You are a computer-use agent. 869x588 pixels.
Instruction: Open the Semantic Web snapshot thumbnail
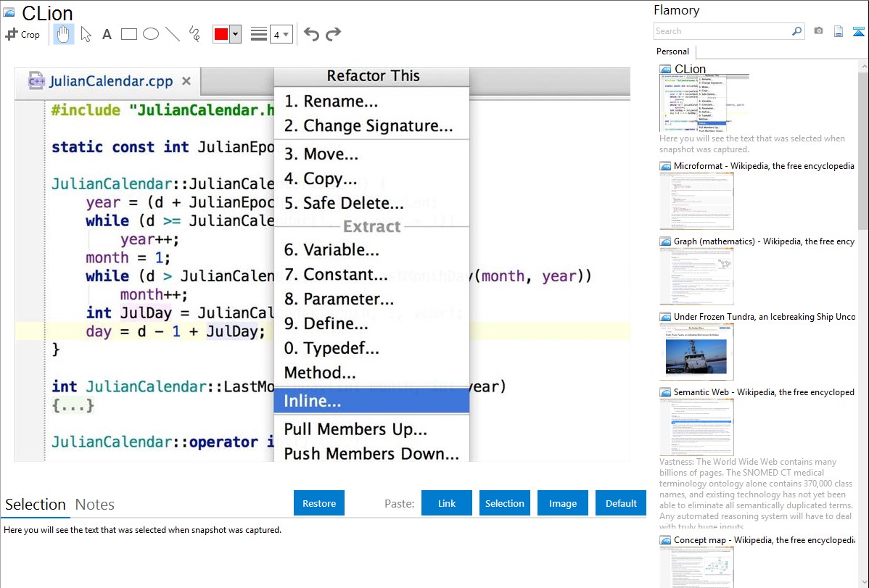(696, 427)
